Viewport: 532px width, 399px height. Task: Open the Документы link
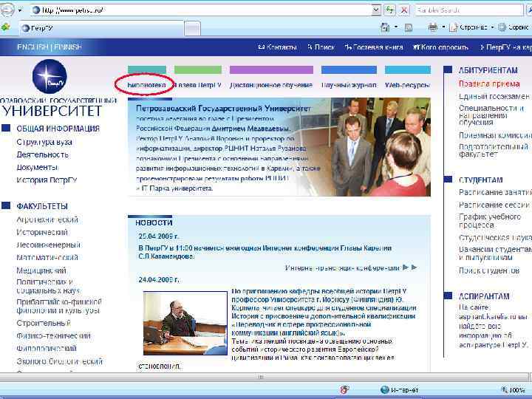click(38, 168)
